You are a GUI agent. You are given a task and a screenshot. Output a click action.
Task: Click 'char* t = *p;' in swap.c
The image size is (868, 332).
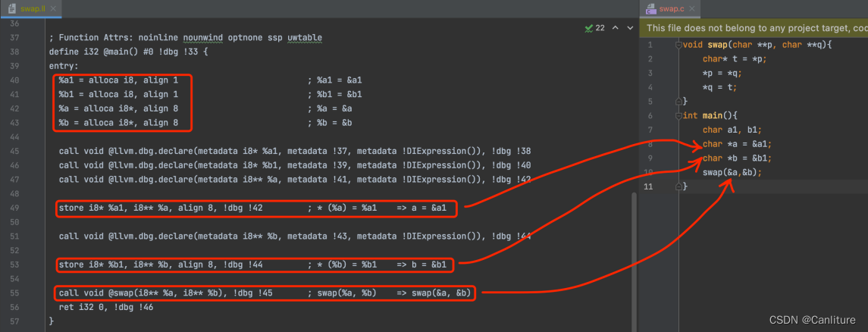pyautogui.click(x=735, y=59)
